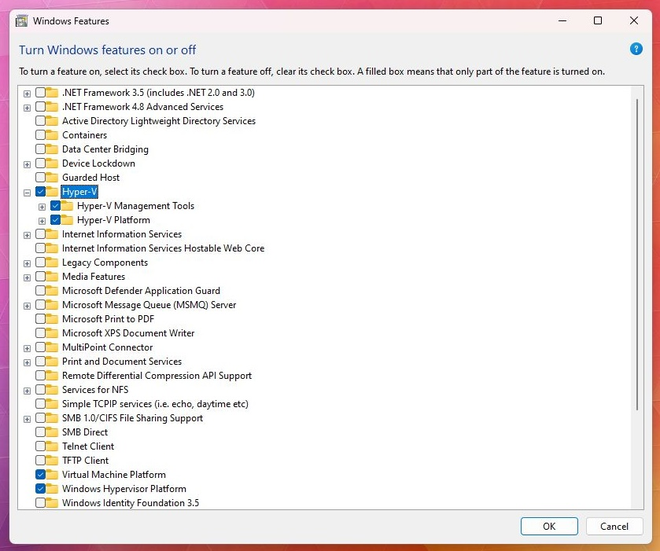This screenshot has width=660, height=551.
Task: Click folder icon beside Microsoft Print to PDF
Action: coord(52,319)
